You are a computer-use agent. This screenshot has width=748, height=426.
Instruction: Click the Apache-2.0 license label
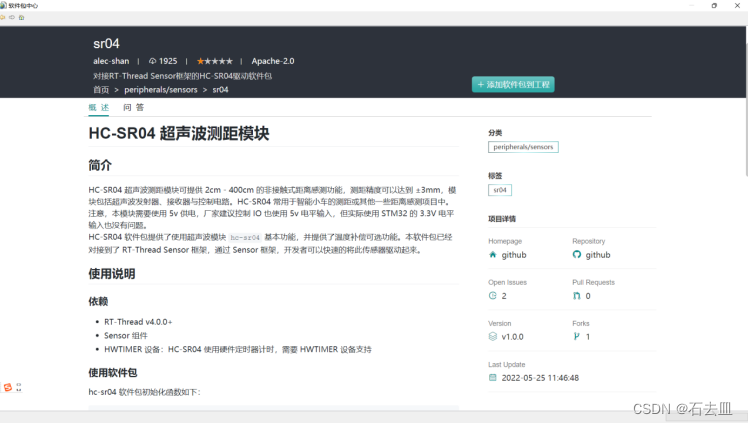pos(273,61)
